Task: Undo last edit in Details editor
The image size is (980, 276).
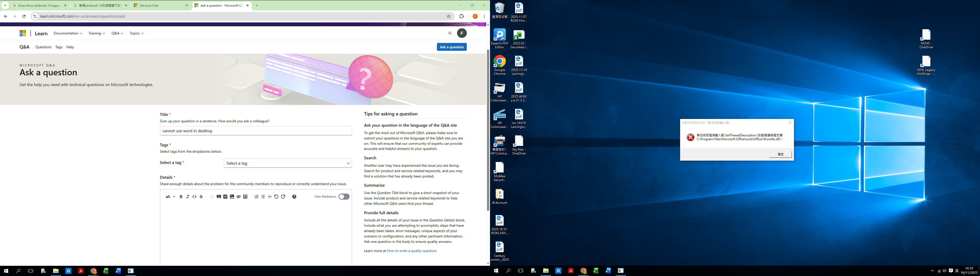Action: click(x=277, y=197)
